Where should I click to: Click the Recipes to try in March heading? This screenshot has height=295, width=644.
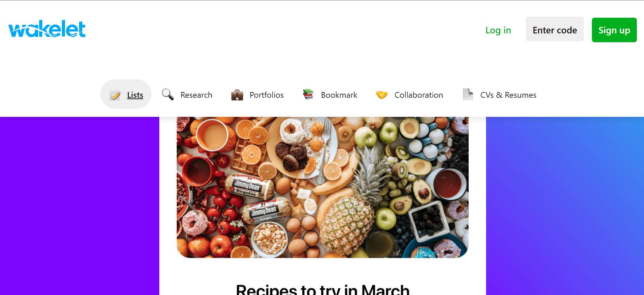click(x=323, y=290)
